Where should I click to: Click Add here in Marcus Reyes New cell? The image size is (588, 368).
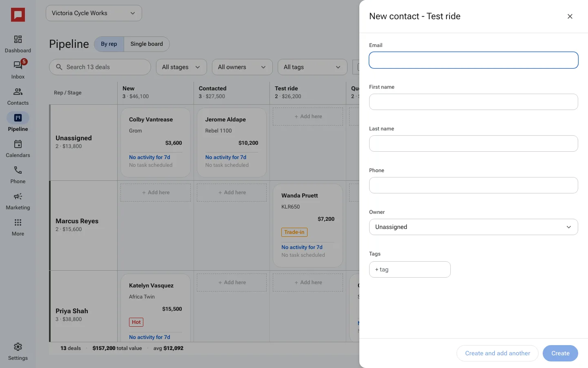pos(156,193)
